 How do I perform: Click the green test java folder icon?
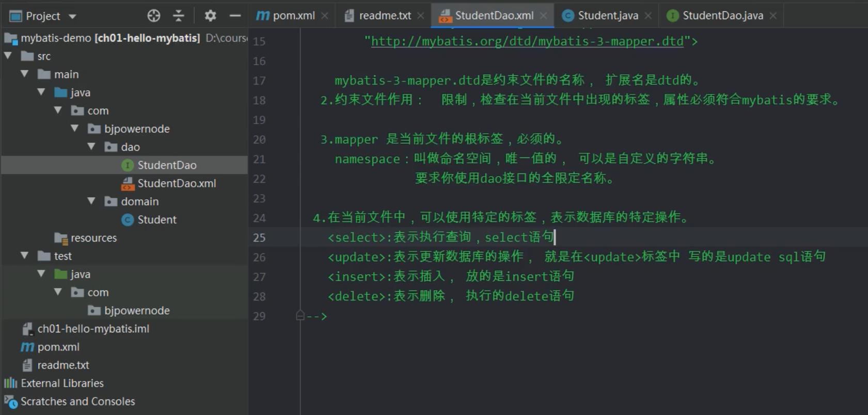[61, 274]
